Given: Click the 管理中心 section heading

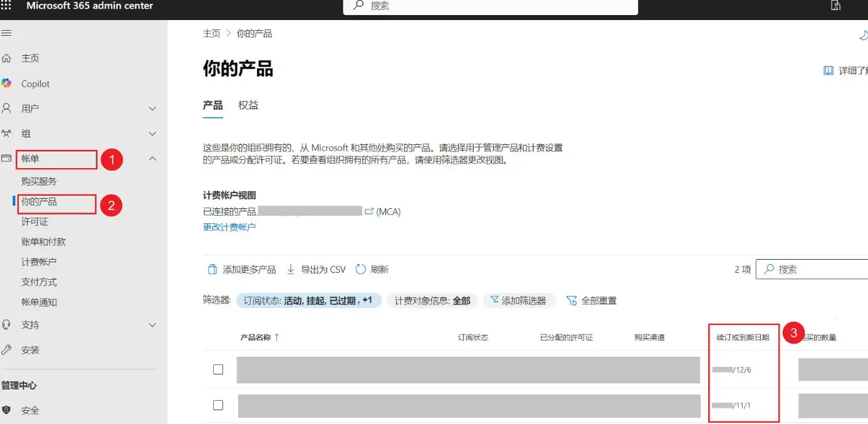Looking at the screenshot, I should click(x=19, y=385).
